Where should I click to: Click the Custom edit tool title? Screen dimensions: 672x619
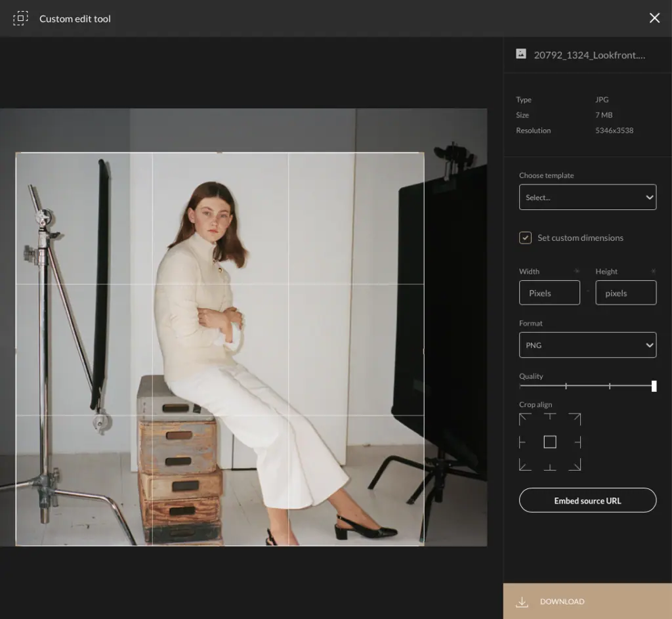tap(75, 18)
